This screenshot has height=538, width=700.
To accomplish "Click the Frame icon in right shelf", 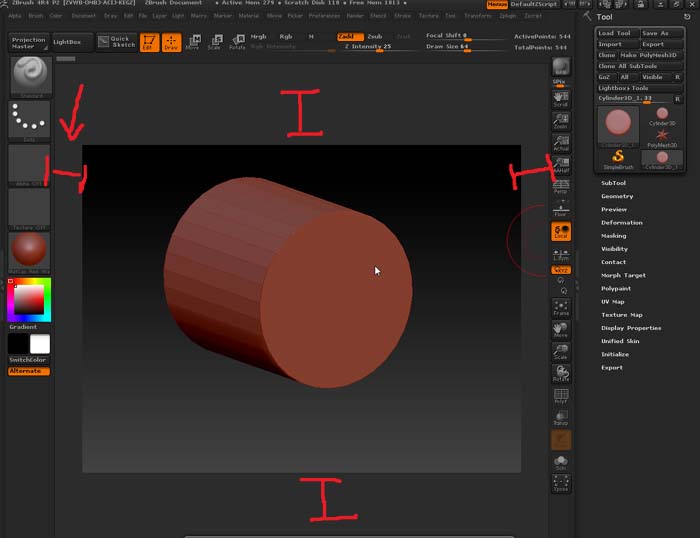I will coord(561,307).
